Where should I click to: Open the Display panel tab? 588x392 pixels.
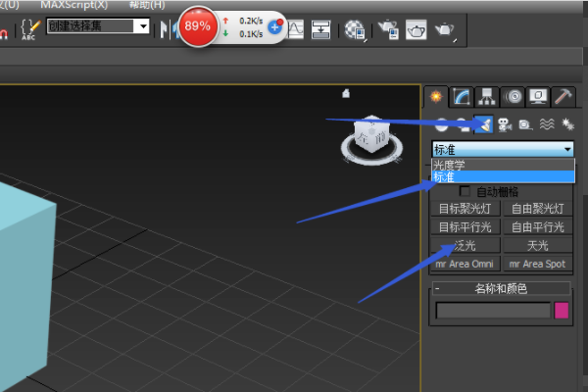(x=537, y=96)
